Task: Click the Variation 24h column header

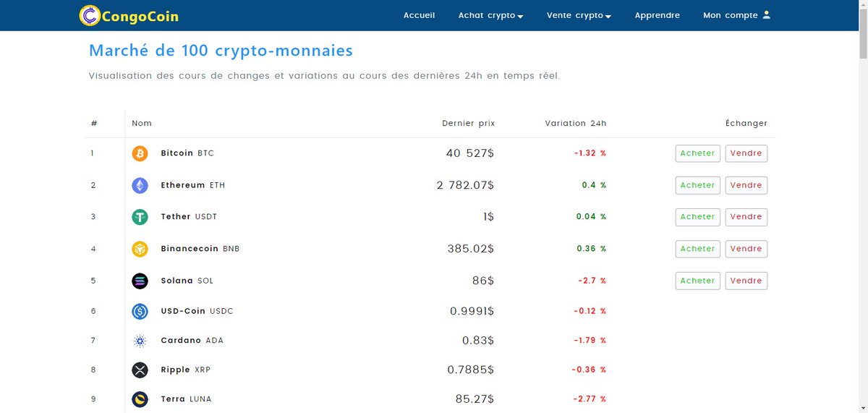Action: (576, 124)
